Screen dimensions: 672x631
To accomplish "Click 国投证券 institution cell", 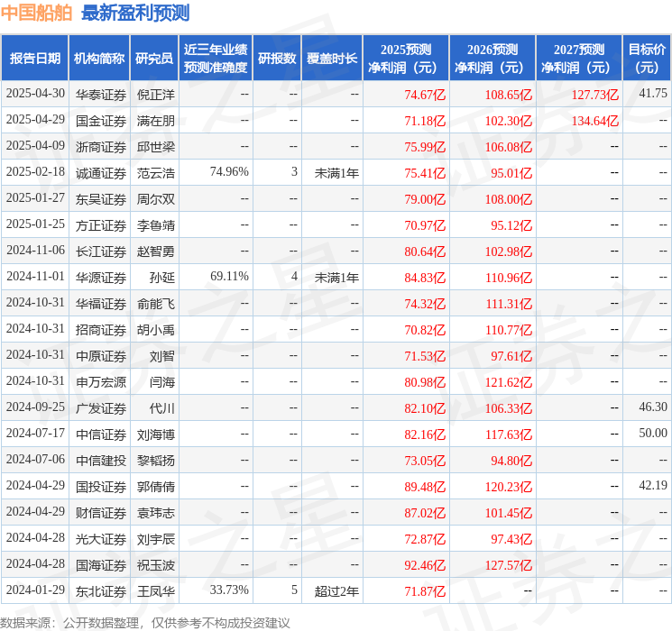I will click(x=101, y=487).
